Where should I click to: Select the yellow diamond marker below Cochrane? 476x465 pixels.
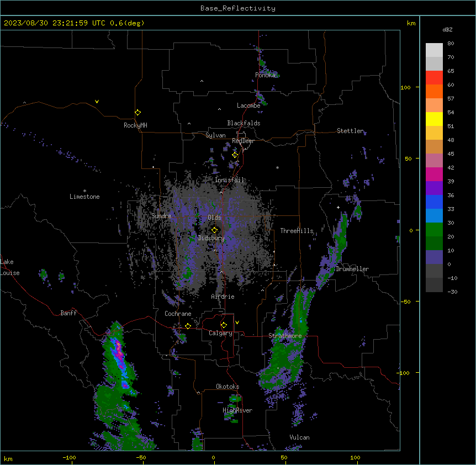(188, 326)
